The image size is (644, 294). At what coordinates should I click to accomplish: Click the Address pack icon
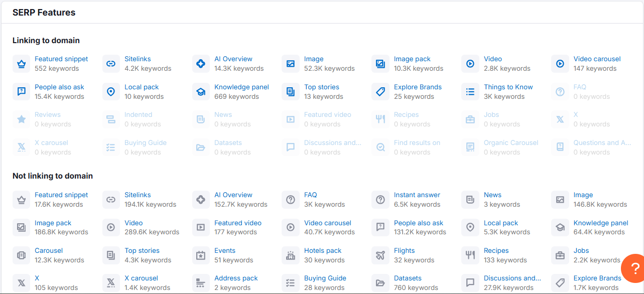(x=201, y=283)
